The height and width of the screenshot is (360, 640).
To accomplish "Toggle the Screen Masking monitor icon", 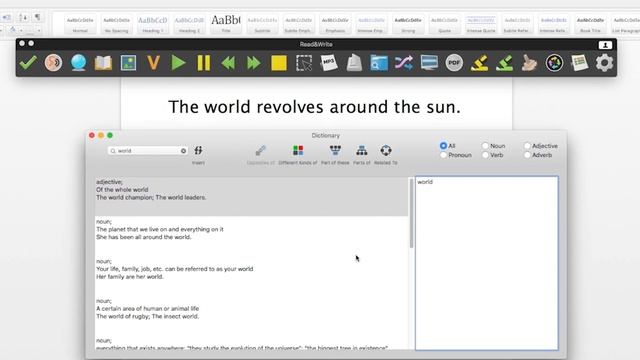I will [x=429, y=63].
